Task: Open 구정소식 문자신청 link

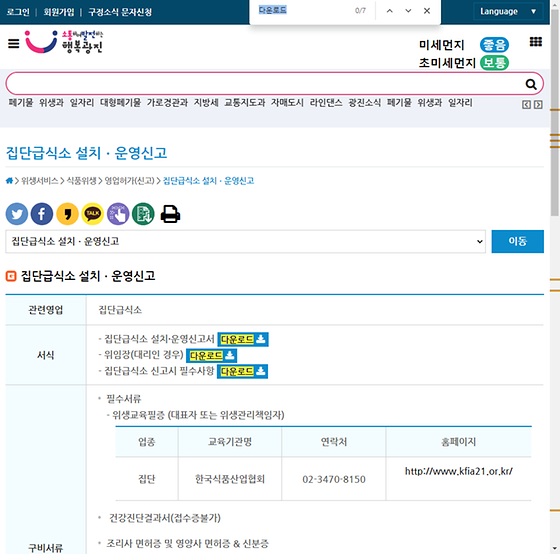Action: tap(120, 12)
